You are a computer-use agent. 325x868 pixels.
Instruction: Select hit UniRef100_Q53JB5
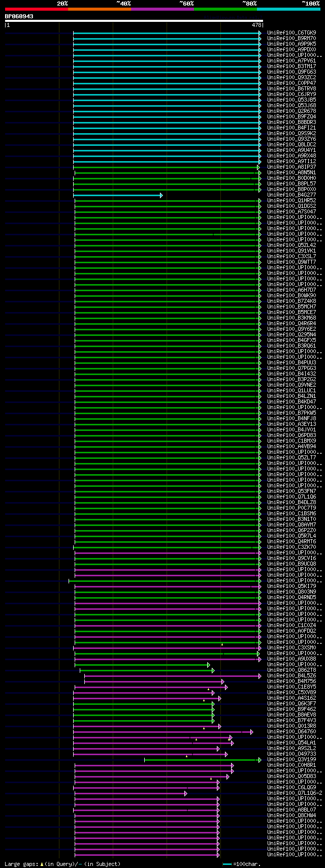point(291,100)
